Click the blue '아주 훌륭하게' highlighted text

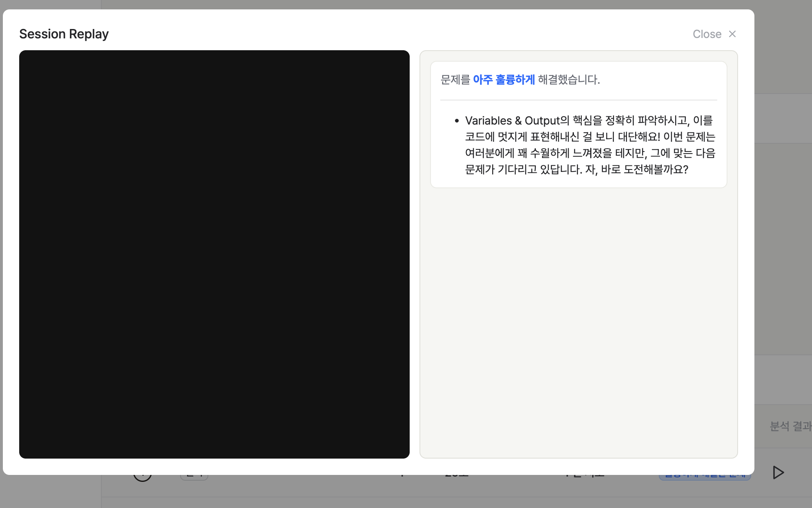click(504, 80)
